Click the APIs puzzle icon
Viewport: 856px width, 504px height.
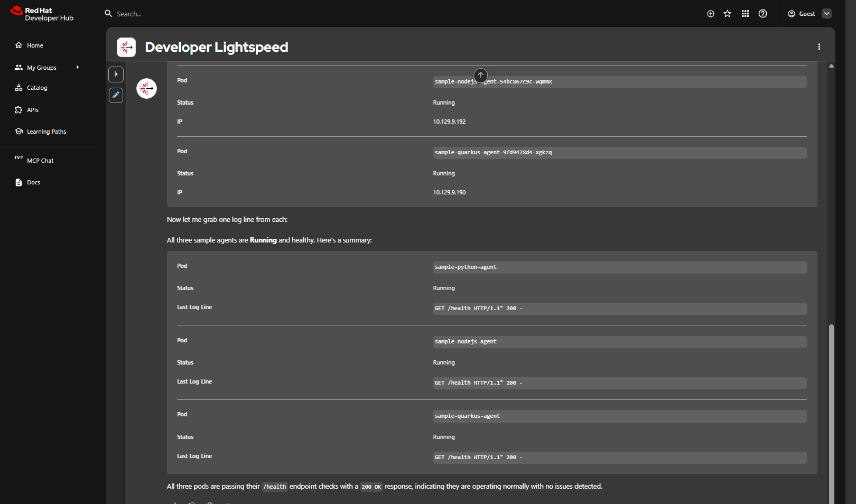(x=19, y=110)
